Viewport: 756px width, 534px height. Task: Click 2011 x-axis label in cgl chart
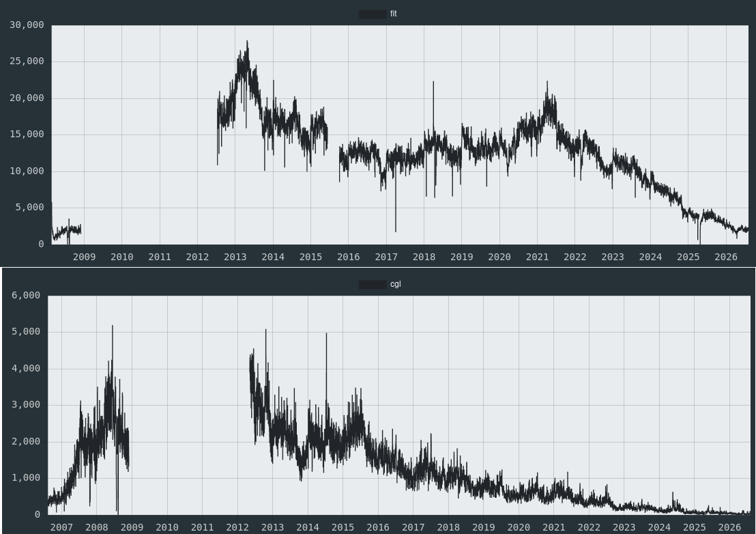[x=202, y=527]
